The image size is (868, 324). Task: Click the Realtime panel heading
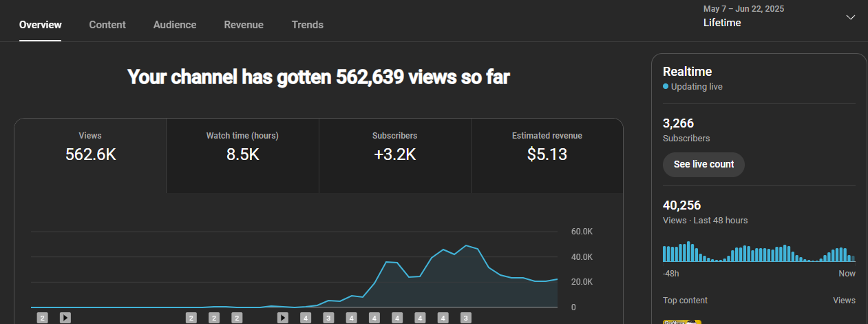point(687,72)
